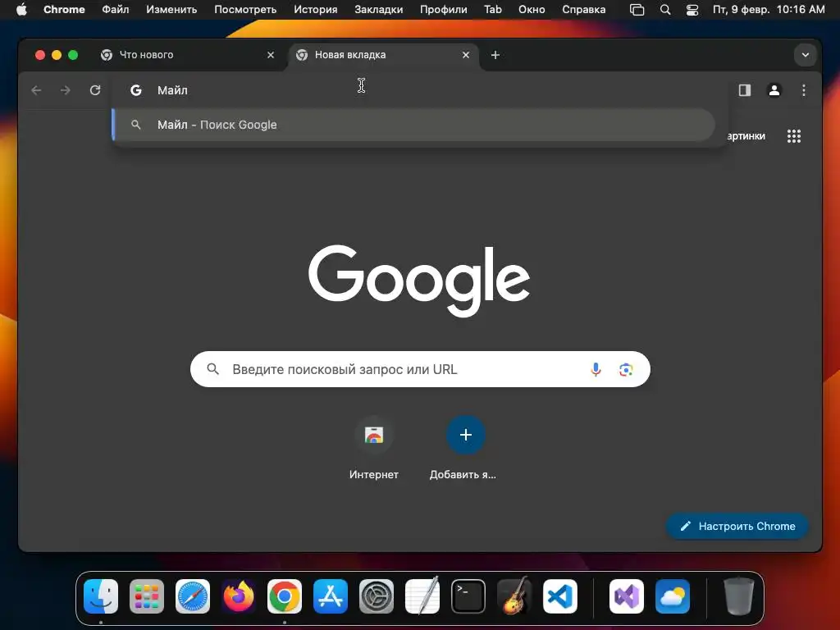Open the Chrome side panel
This screenshot has width=840, height=630.
click(745, 90)
